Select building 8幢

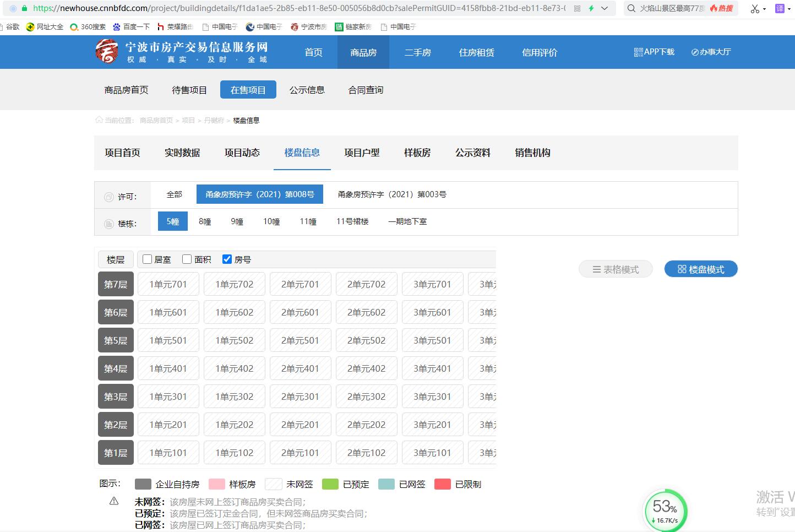point(205,221)
